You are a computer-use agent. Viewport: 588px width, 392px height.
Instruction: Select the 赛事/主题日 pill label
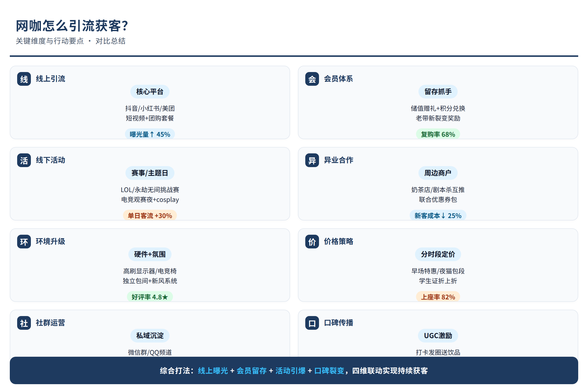click(150, 173)
